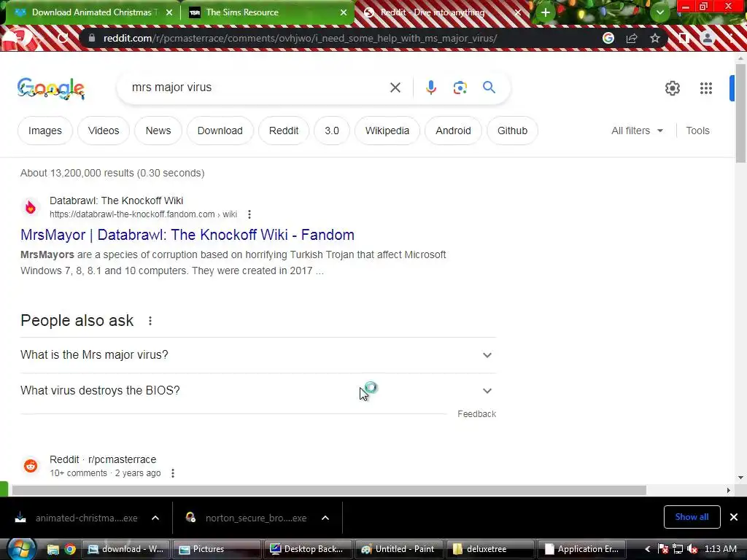Open Untitled - Paint taskbar window
The image size is (747, 560).
point(398,549)
